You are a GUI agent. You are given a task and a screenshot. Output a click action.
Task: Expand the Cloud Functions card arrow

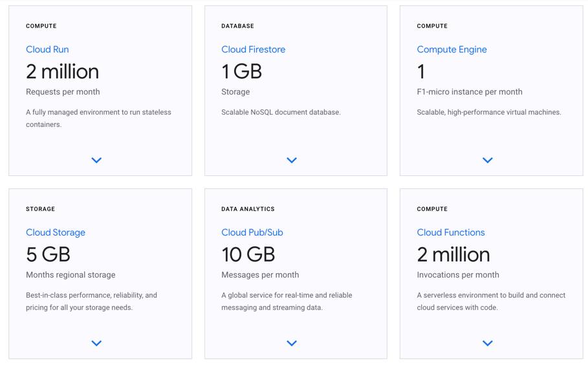pos(488,343)
